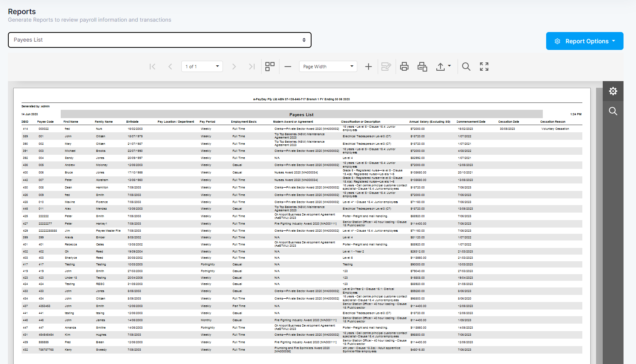The image size is (636, 364).
Task: Select 'Annual Salary (Excluding SG)' header
Action: (430, 122)
